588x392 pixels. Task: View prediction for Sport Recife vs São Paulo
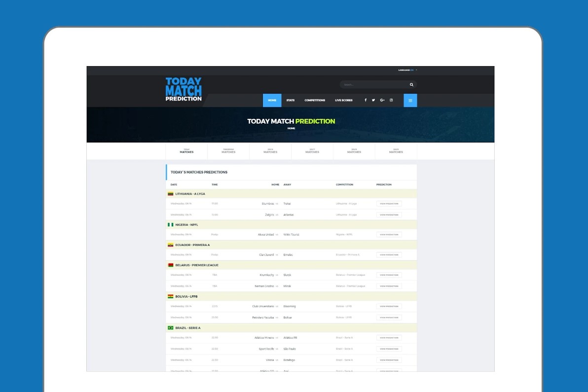(389, 349)
